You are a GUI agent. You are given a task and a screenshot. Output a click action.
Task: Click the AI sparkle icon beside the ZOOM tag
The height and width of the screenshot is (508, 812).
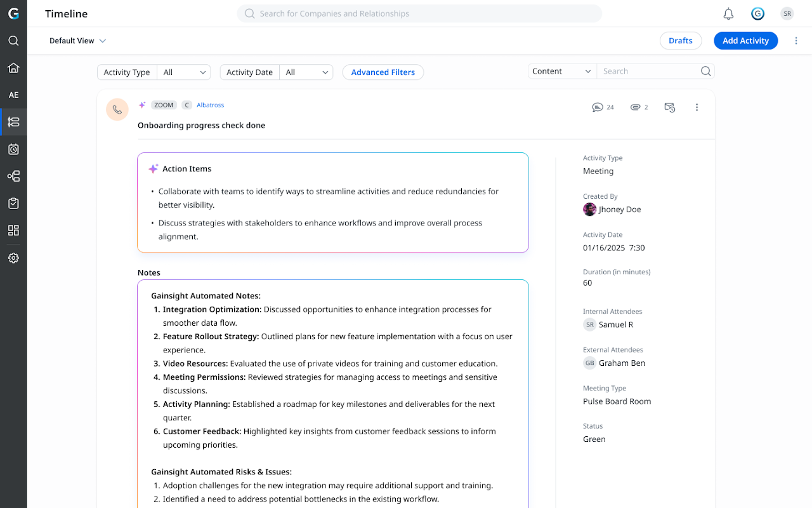[143, 105]
